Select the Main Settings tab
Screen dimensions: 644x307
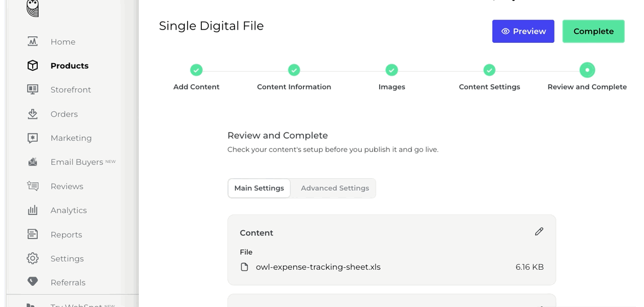pos(259,188)
